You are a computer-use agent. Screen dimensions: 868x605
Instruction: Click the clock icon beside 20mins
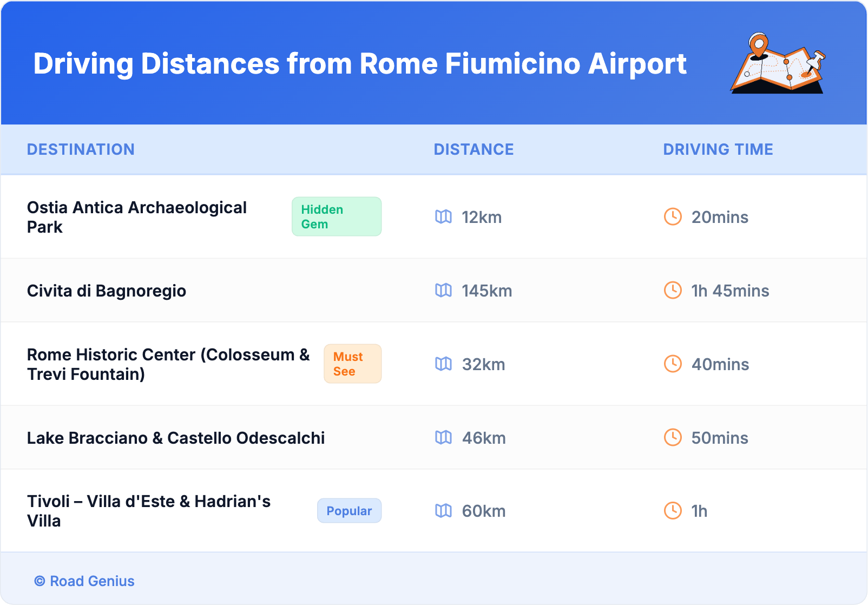pyautogui.click(x=673, y=217)
